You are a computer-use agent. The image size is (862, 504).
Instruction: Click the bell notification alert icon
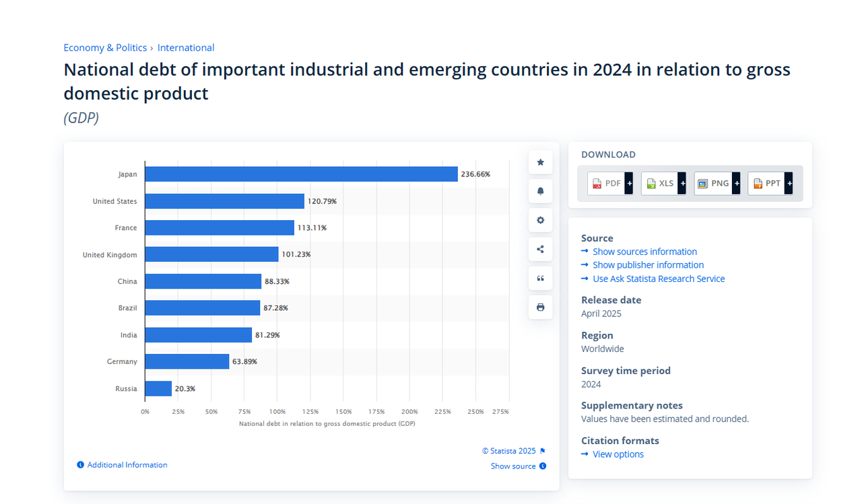tap(540, 191)
